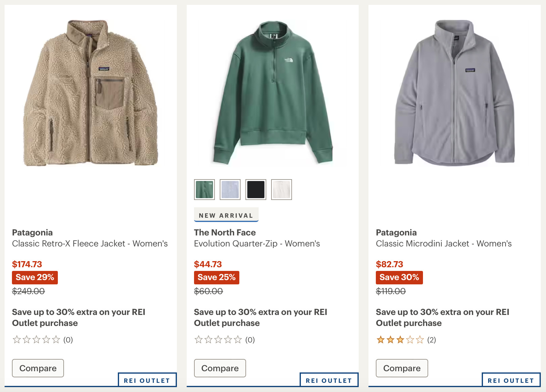Open the gray Microdini Jacket image
Screen dimensions: 546x392
coord(454,93)
